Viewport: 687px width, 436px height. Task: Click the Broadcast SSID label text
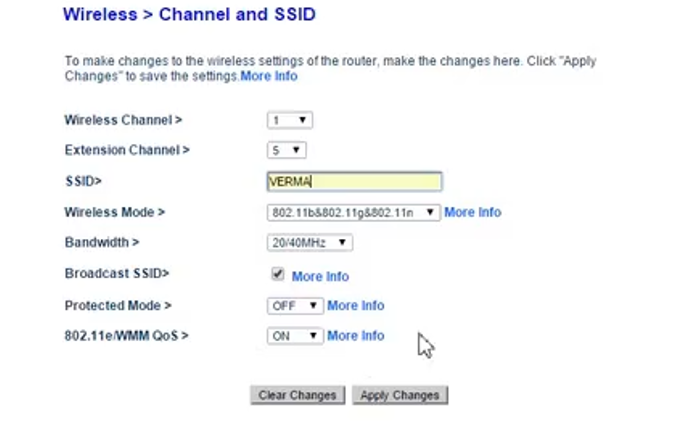(x=116, y=273)
